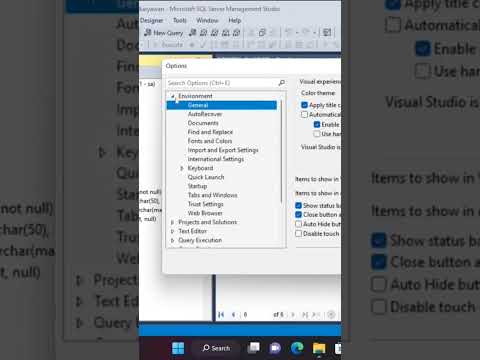Open the Window menu
The width and height of the screenshot is (480, 360).
pyautogui.click(x=207, y=20)
